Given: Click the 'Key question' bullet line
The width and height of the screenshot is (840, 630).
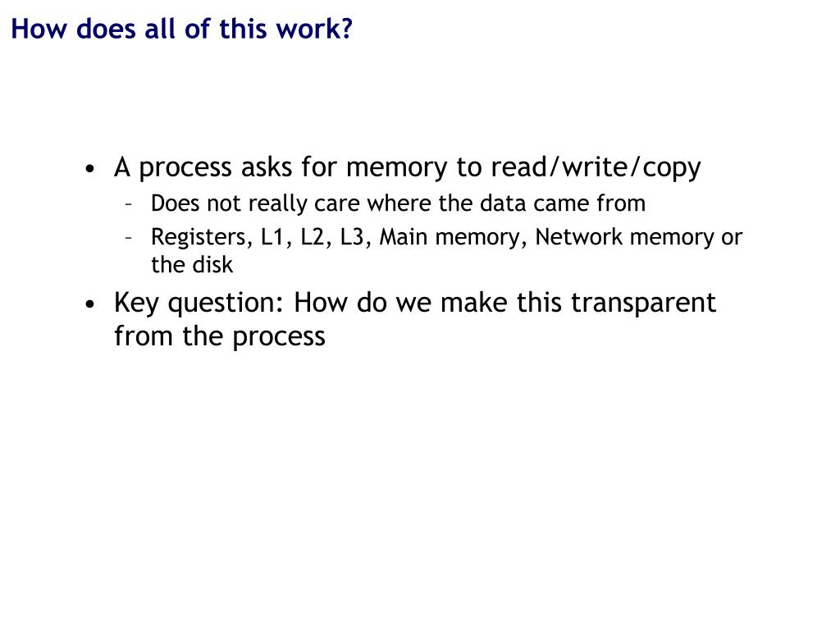Looking at the screenshot, I should (414, 303).
